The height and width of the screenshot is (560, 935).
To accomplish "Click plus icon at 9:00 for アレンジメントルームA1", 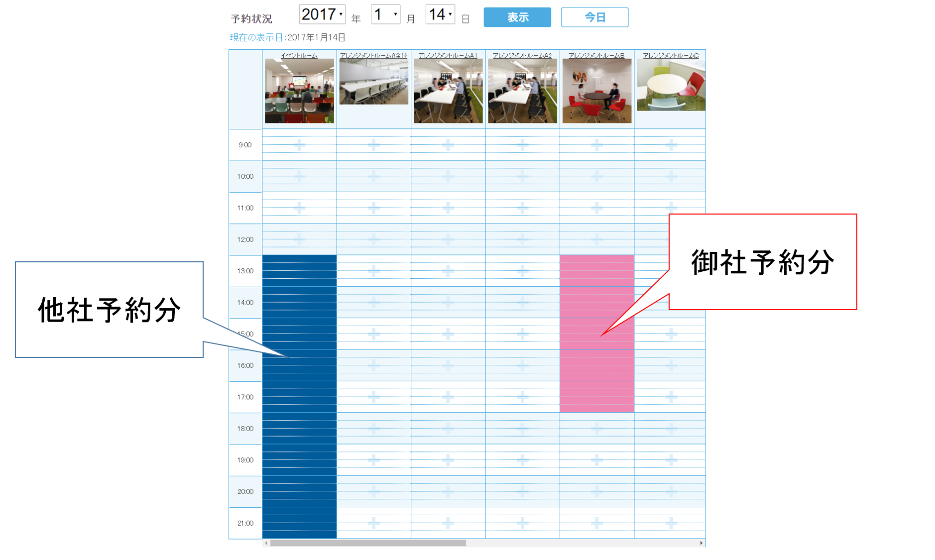I will coord(448,145).
